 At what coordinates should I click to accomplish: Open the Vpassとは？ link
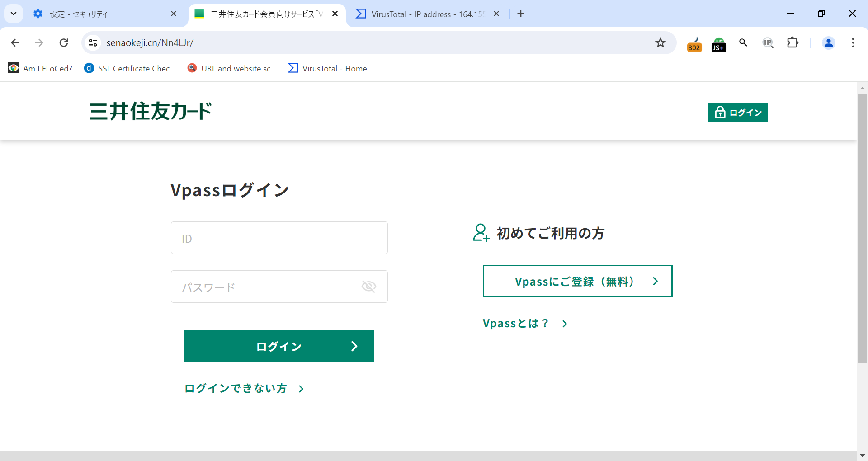pos(525,324)
